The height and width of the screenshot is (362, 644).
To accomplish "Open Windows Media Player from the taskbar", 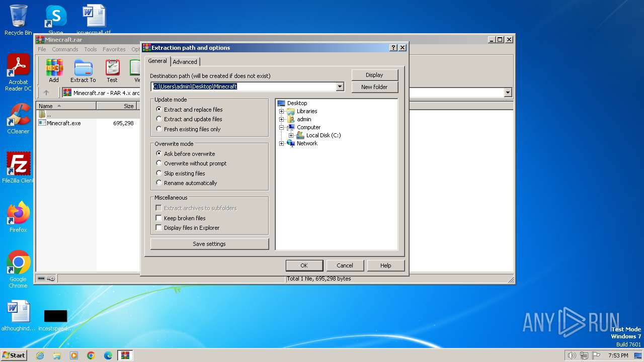I will pyautogui.click(x=74, y=355).
